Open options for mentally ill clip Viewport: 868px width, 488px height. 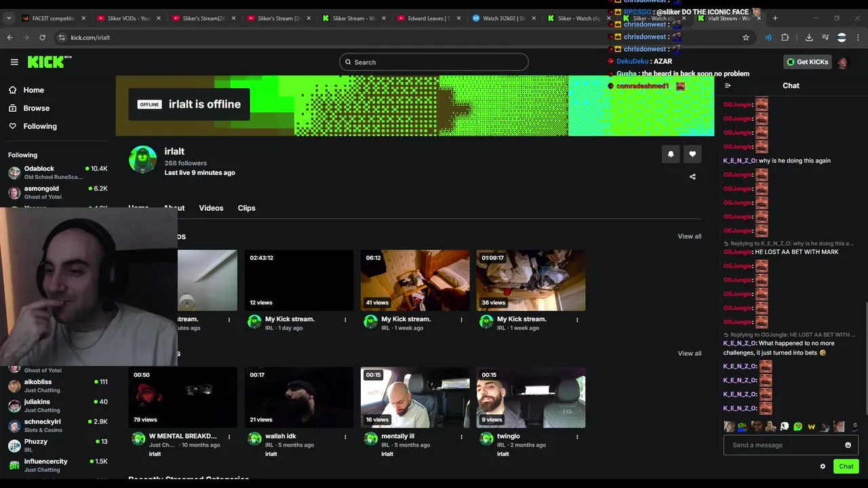[x=461, y=437]
